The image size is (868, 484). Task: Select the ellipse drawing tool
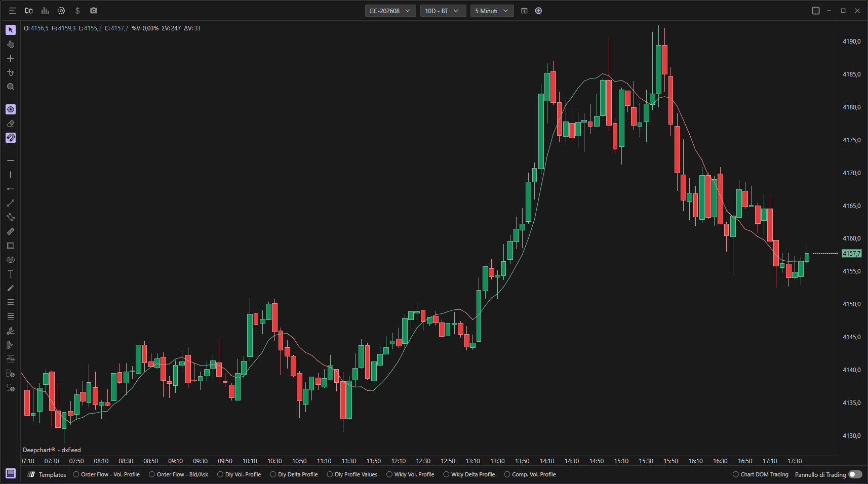coord(11,260)
